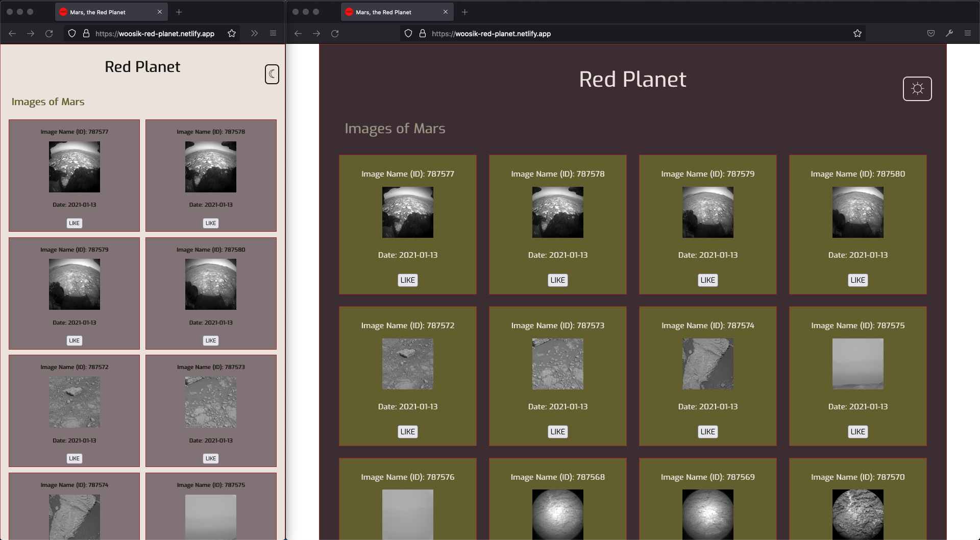
Task: Open Pocket save icon in right window
Action: tap(931, 34)
